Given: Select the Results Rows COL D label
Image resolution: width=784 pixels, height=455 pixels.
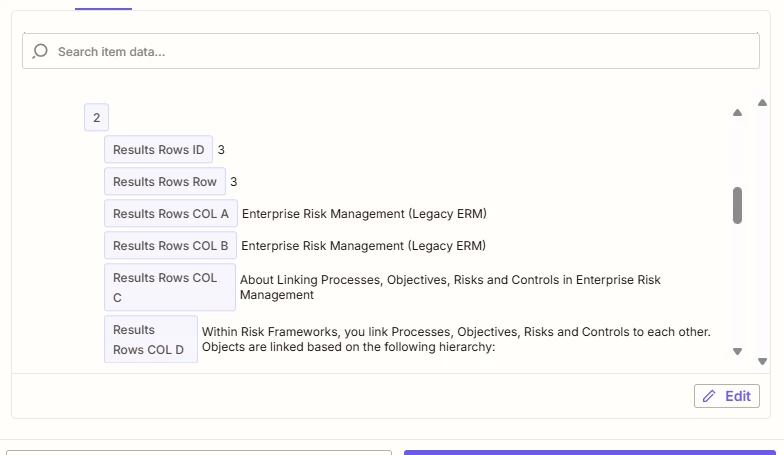Looking at the screenshot, I should pyautogui.click(x=151, y=340).
